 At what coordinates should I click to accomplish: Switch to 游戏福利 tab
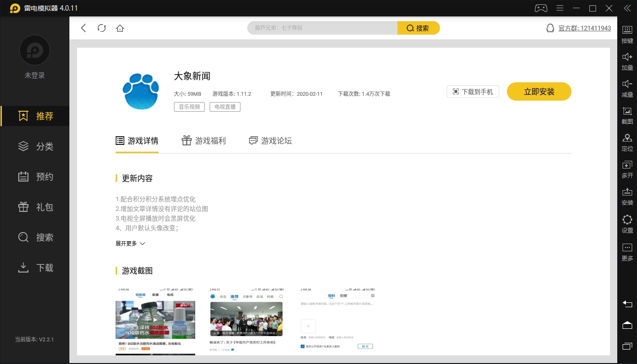point(203,141)
